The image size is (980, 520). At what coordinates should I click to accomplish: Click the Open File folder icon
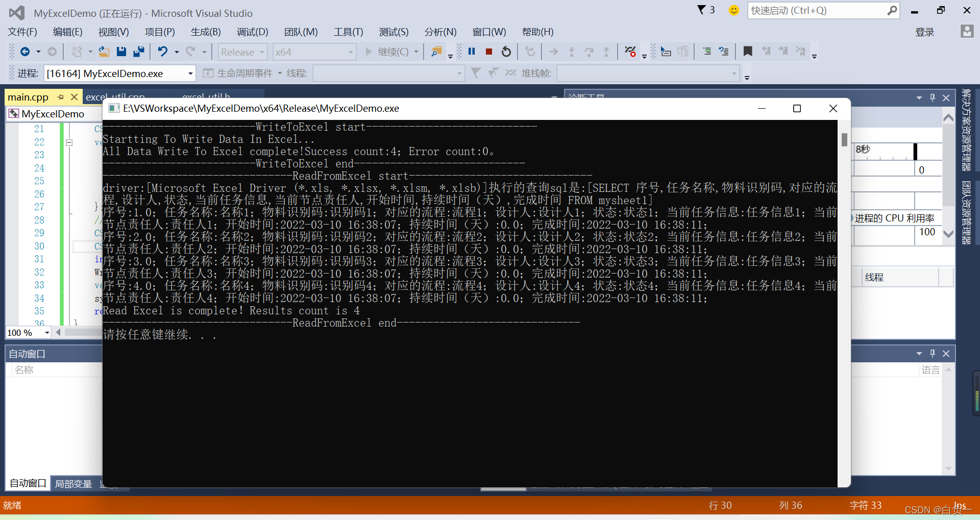tap(104, 52)
